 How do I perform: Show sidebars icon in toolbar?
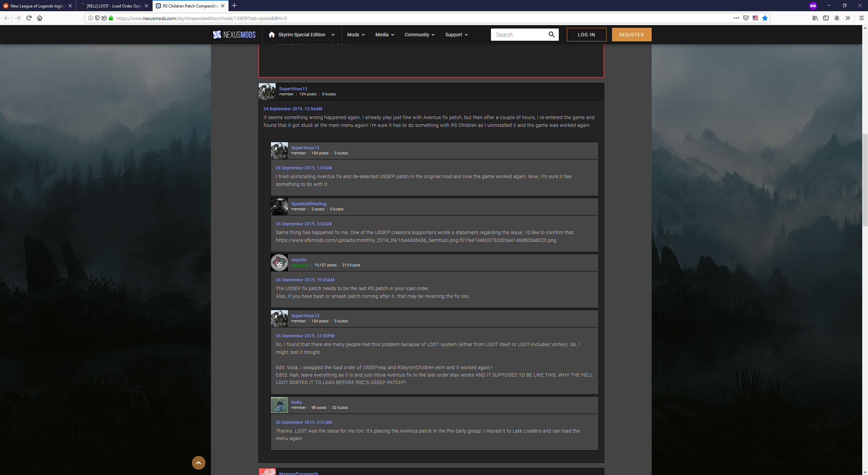[826, 18]
